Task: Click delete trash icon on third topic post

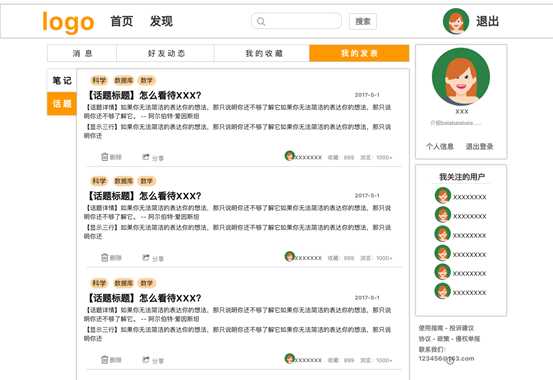Action: (104, 360)
